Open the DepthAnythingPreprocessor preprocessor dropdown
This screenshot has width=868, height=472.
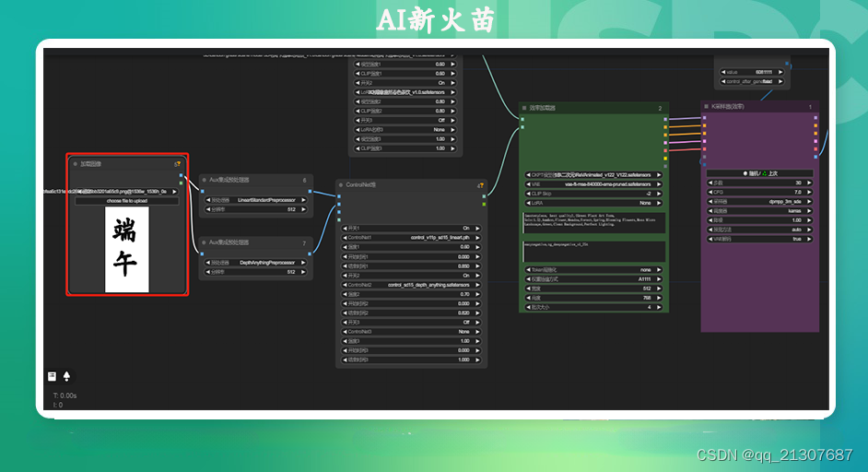[256, 263]
